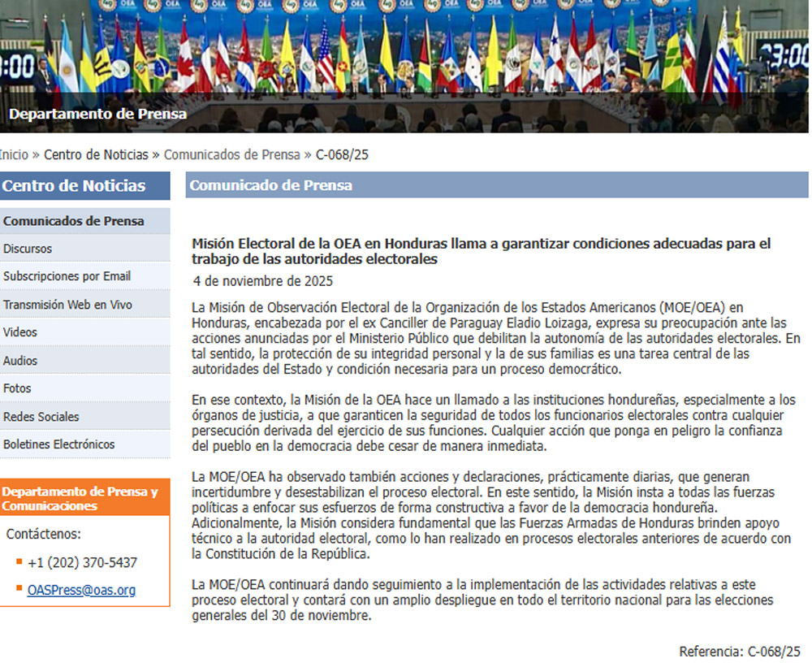Go to Comunicados de Prensa breadcrumb link
The image size is (812, 663).
(x=231, y=154)
